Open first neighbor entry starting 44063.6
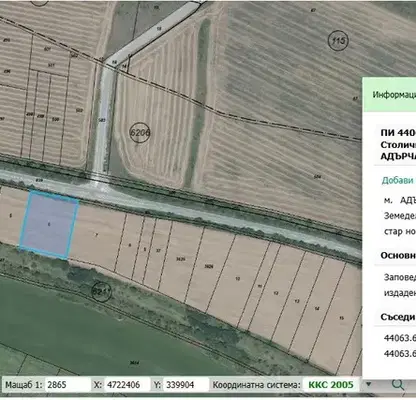The image size is (416, 400). point(400,338)
